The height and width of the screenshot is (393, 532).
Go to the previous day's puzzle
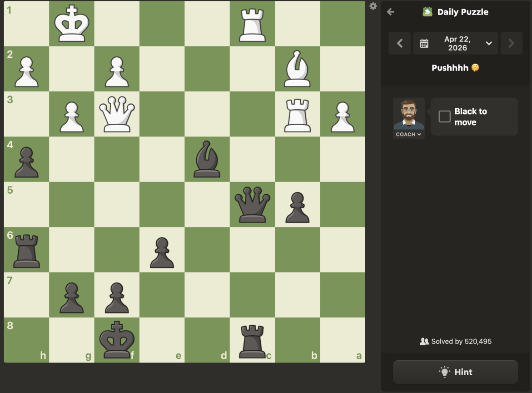pos(400,44)
